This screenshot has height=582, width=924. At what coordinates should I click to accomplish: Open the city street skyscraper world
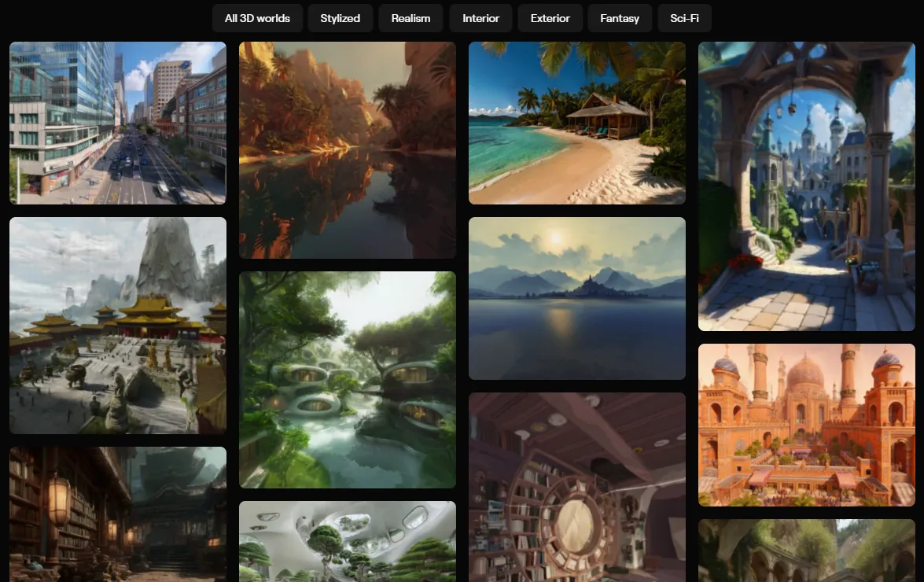tap(118, 123)
